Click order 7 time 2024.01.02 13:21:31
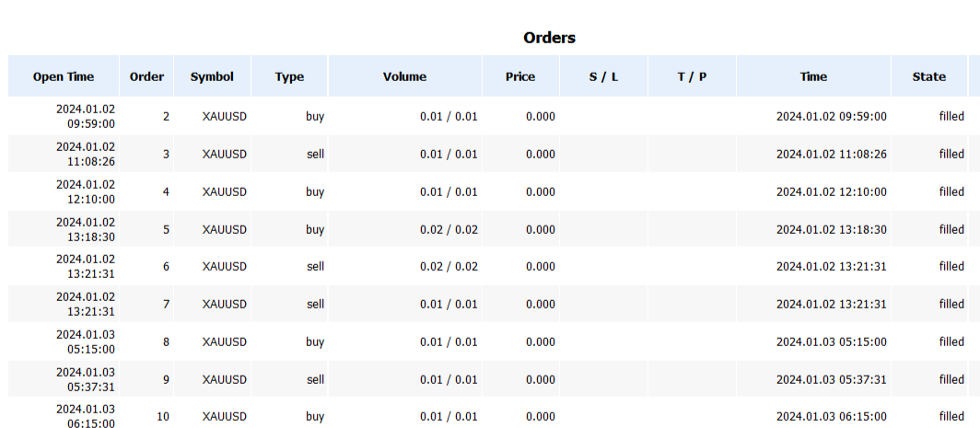The height and width of the screenshot is (428, 980). (x=831, y=305)
